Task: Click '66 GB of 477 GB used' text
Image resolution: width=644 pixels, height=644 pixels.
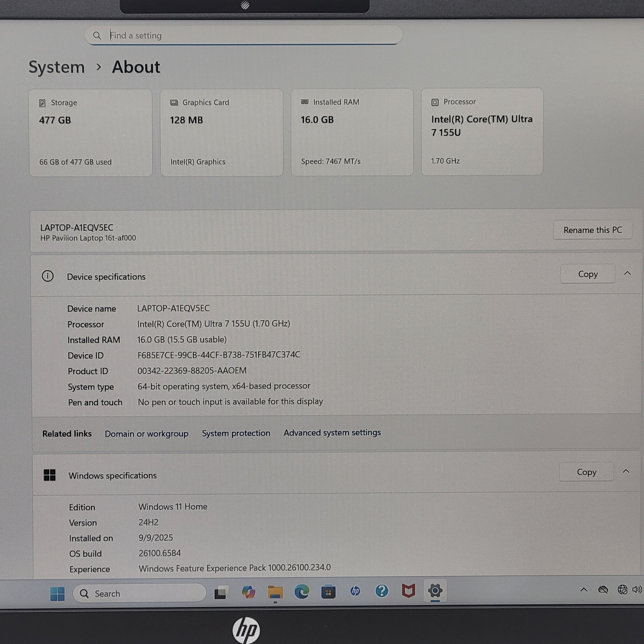Action: click(75, 162)
